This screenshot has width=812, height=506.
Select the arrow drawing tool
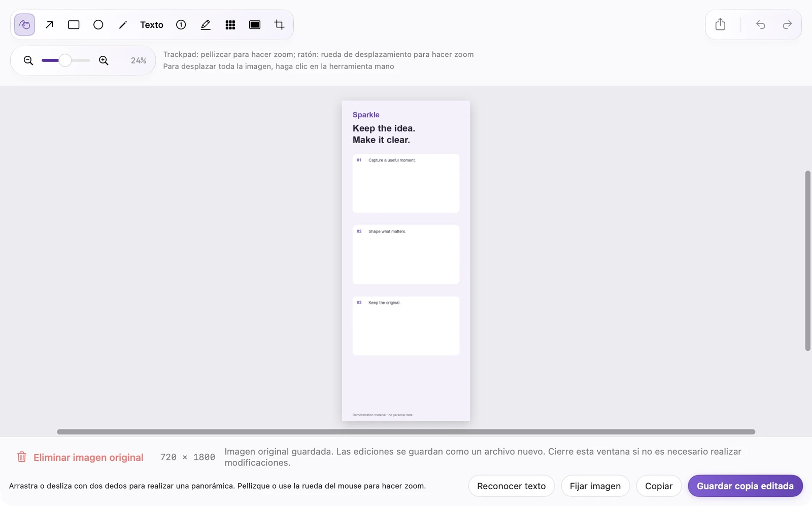click(x=49, y=25)
